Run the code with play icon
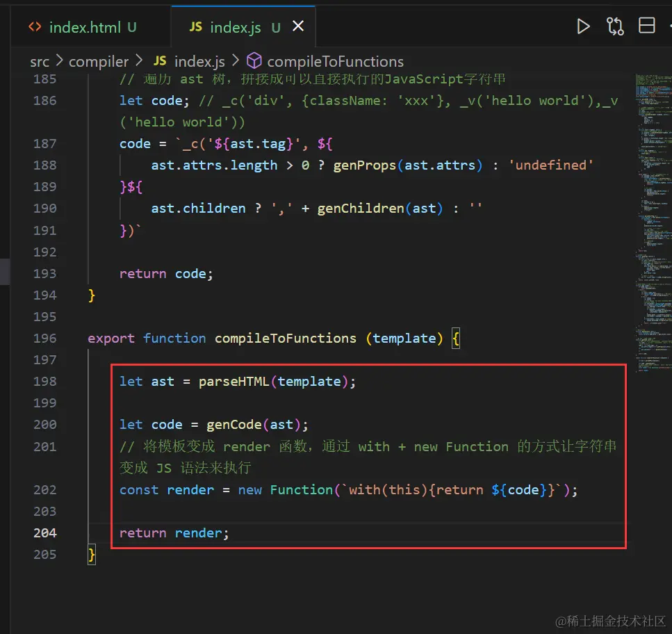This screenshot has height=634, width=672. (x=583, y=26)
